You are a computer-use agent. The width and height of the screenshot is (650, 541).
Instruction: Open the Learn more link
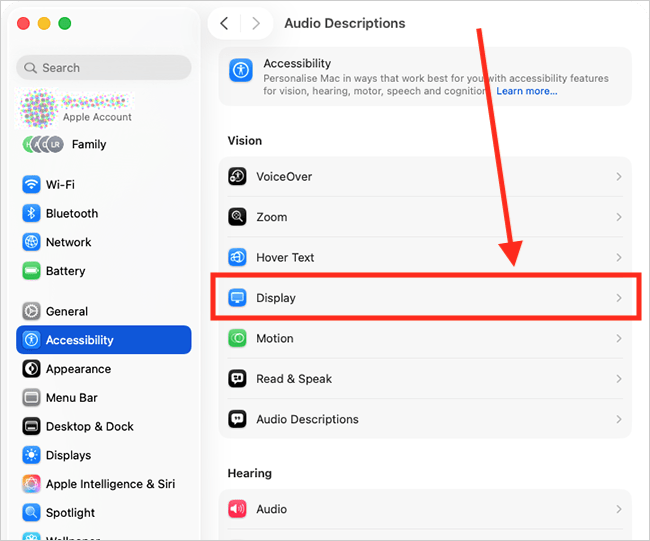coord(527,91)
